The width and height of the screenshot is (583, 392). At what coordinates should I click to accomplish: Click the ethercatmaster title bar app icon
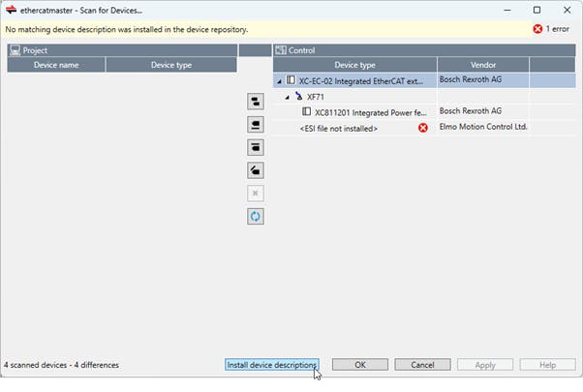tap(12, 10)
